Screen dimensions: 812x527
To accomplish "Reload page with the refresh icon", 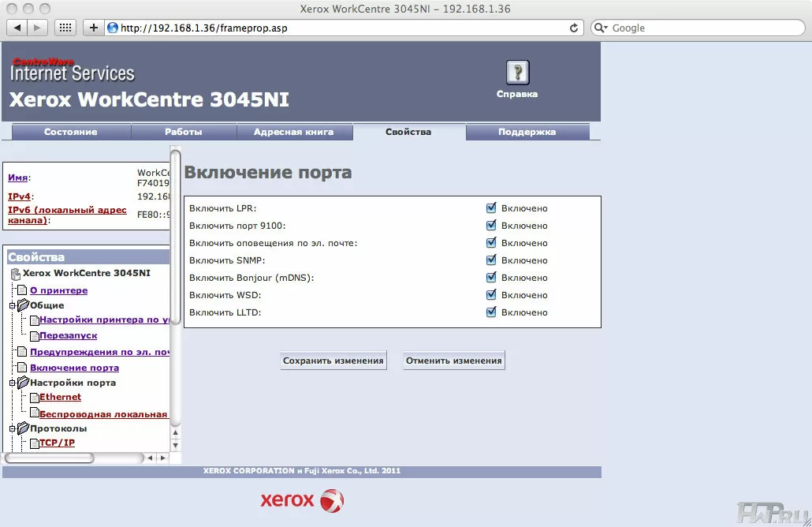I will click(x=574, y=28).
